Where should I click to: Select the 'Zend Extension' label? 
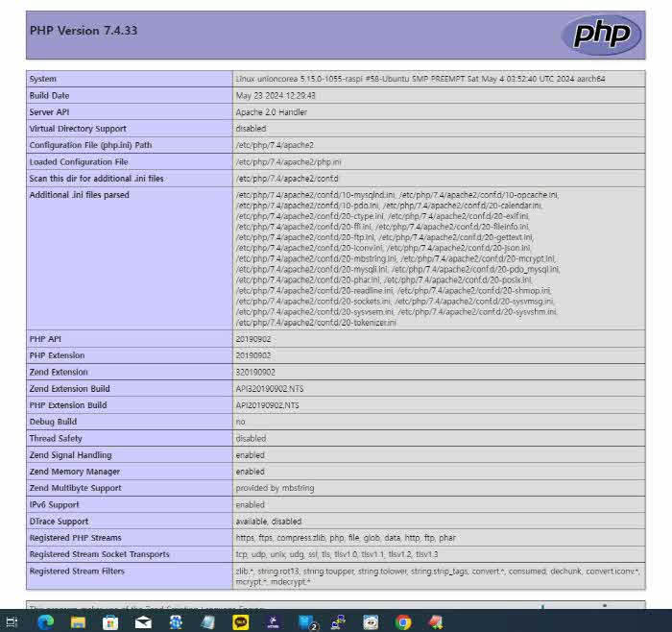click(59, 372)
